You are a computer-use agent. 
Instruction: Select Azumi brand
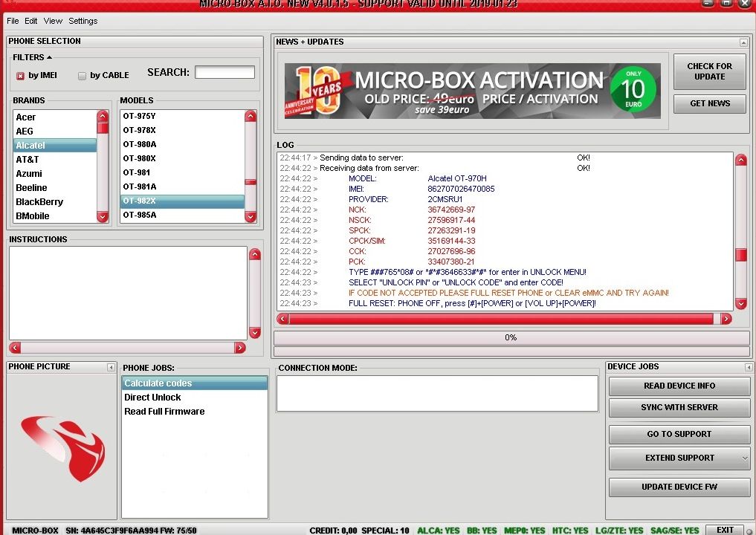(x=55, y=174)
